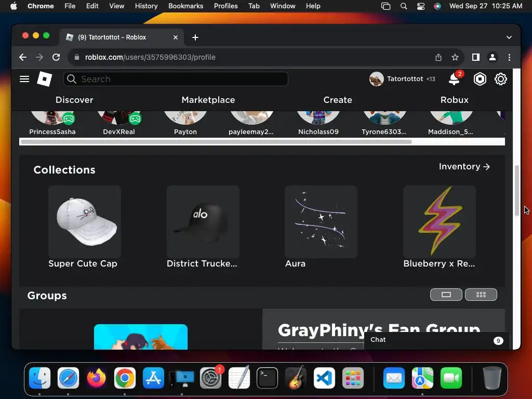The width and height of the screenshot is (532, 399).
Task: Open the History menu in the menu bar
Action: (146, 6)
